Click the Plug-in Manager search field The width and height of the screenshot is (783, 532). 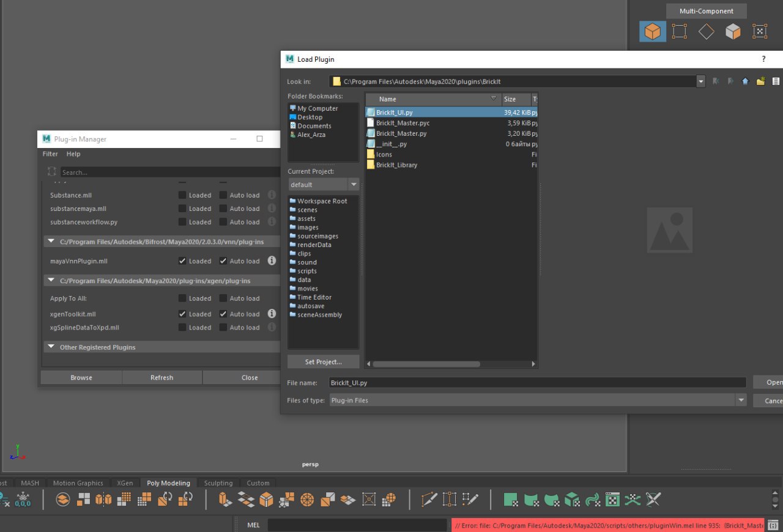(169, 172)
